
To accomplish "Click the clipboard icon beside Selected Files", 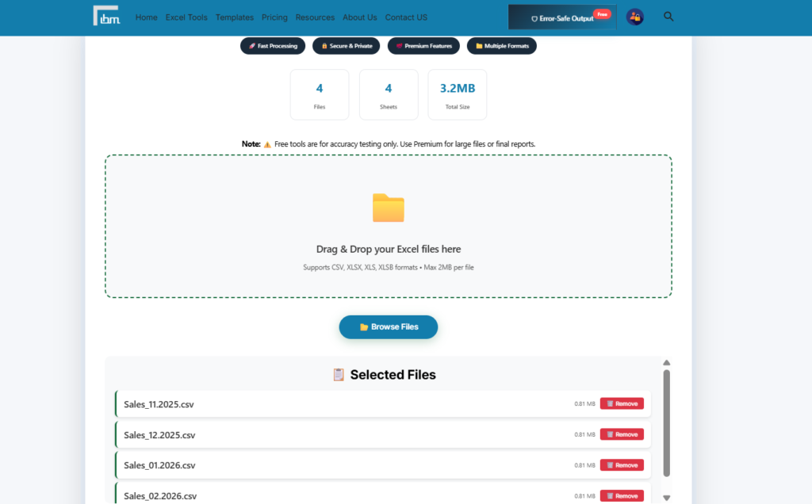I will click(x=338, y=374).
